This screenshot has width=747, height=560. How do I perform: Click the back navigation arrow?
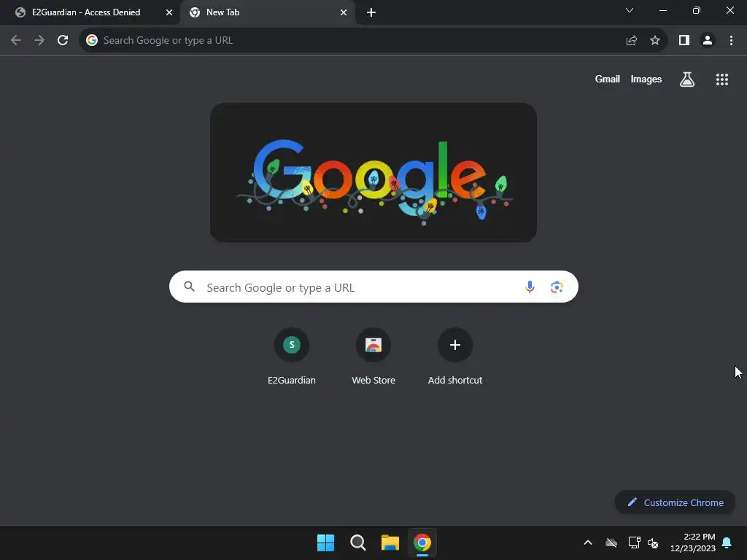(x=16, y=41)
